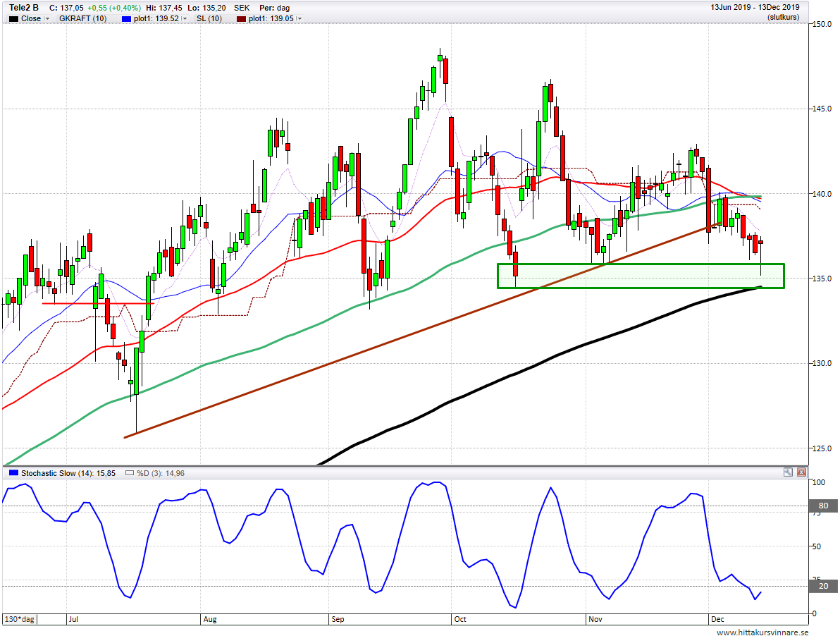The height and width of the screenshot is (636, 840).
Task: Click the change value +0,55 (+0,40%)
Action: tap(113, 8)
